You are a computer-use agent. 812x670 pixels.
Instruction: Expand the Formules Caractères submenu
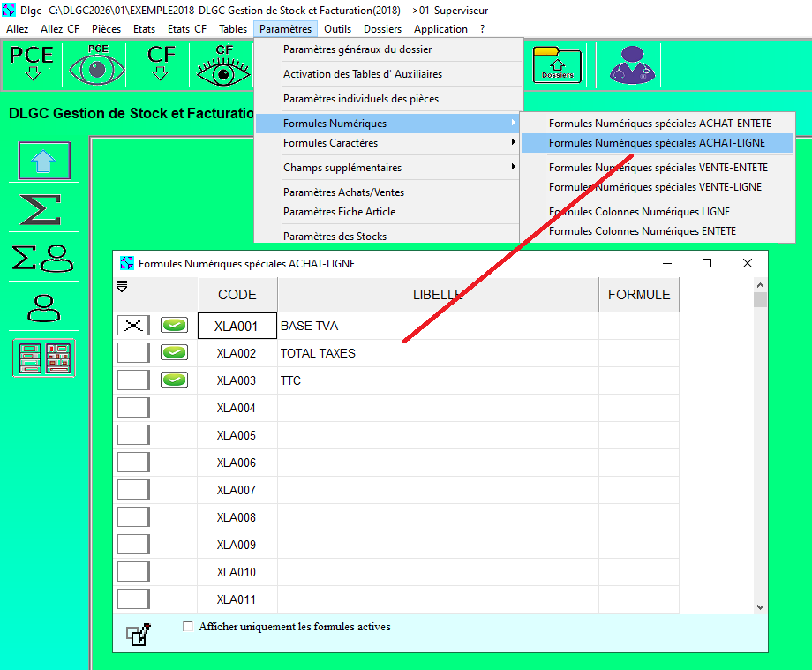tap(387, 143)
